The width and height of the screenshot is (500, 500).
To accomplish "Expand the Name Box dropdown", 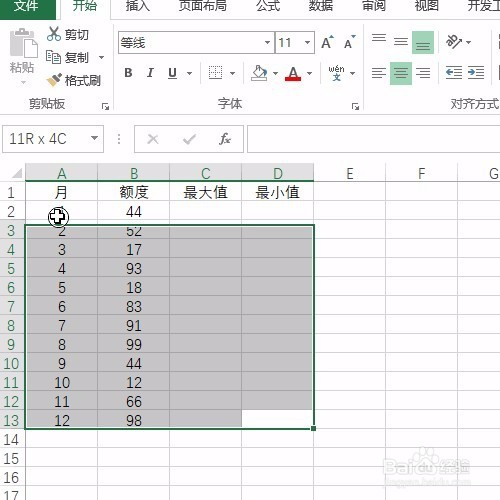I will (x=95, y=138).
